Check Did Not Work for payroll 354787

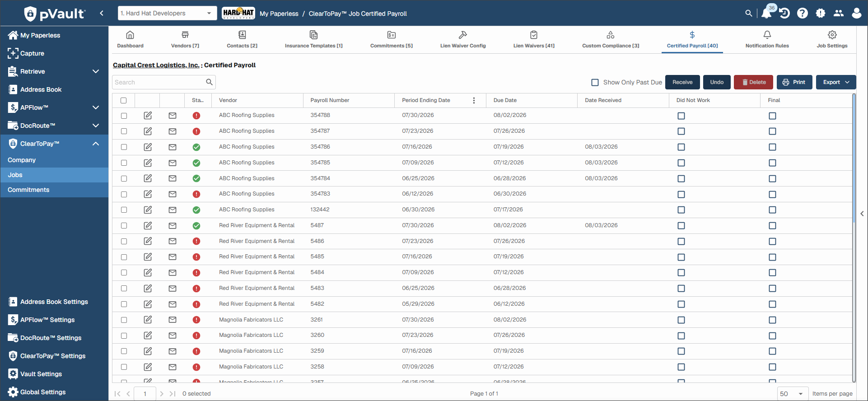(681, 131)
